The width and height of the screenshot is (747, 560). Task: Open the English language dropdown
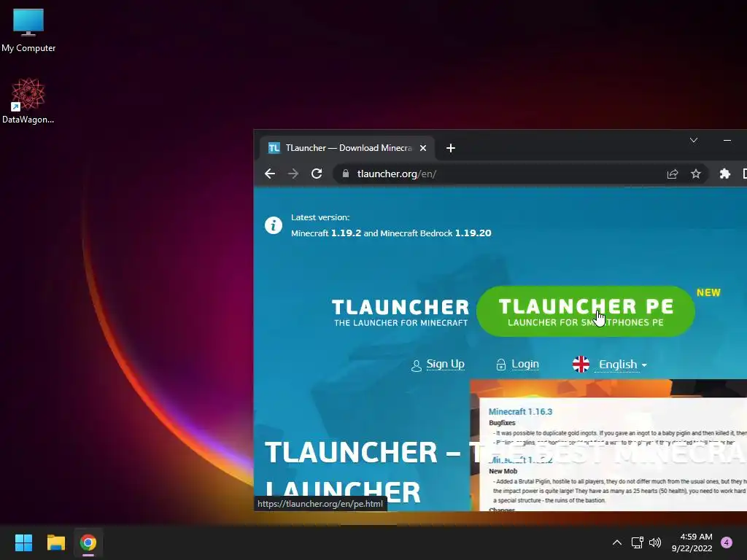(x=622, y=365)
